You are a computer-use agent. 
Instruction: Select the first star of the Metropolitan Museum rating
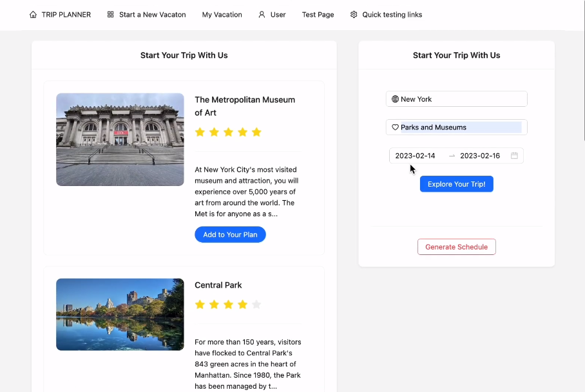tap(200, 132)
